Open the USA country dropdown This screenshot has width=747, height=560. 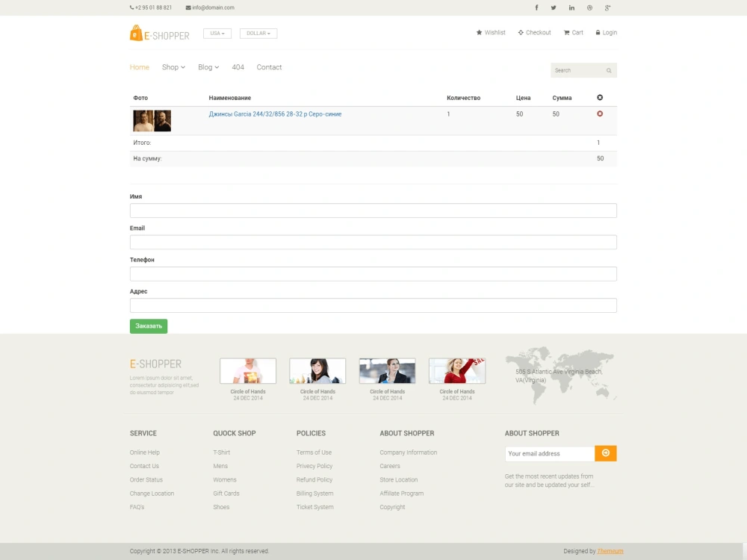[217, 33]
